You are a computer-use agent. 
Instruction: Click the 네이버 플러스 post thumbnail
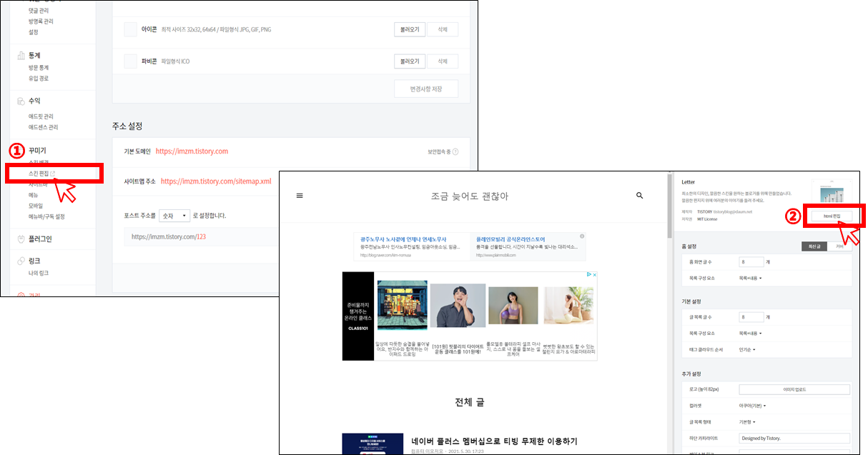click(372, 444)
